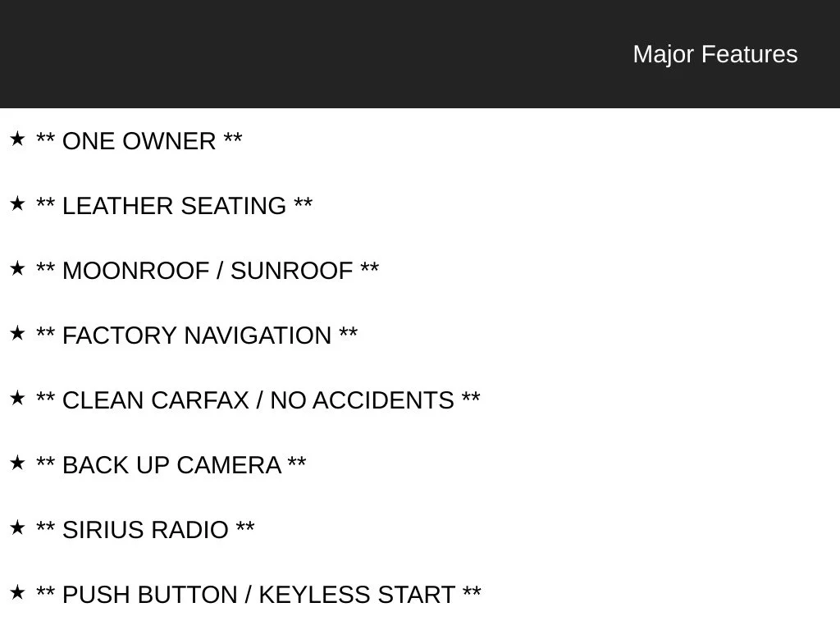
Task: Select the ONE OWNER feature text
Action: coord(139,141)
